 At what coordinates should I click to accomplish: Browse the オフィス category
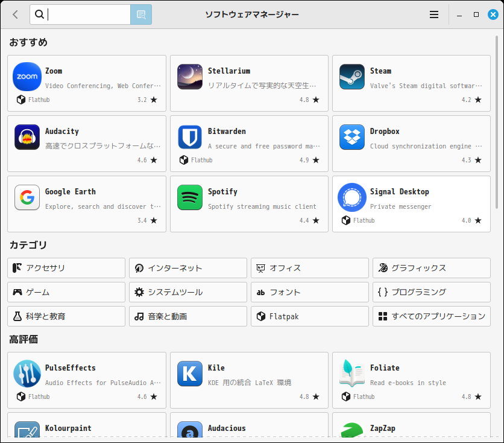click(x=310, y=268)
